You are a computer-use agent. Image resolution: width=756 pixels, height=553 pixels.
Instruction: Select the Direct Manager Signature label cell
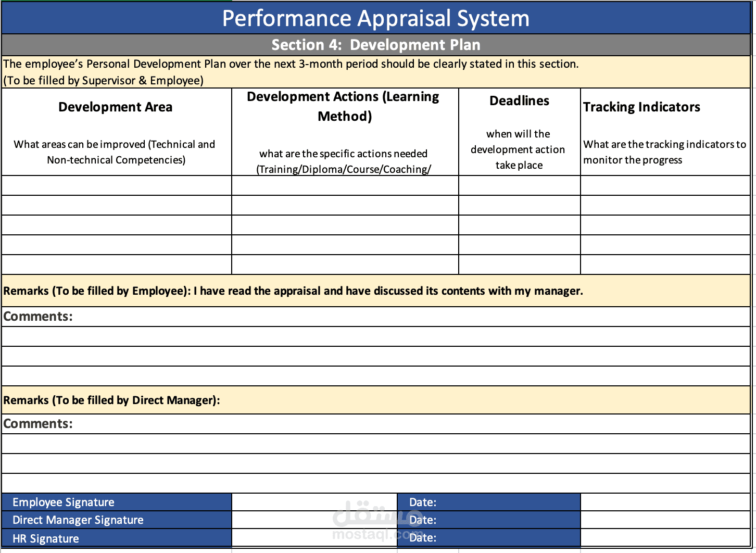click(x=117, y=520)
